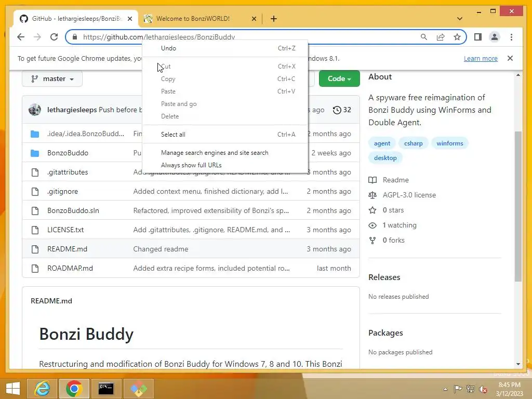Expand the master branch dropdown

point(52,79)
